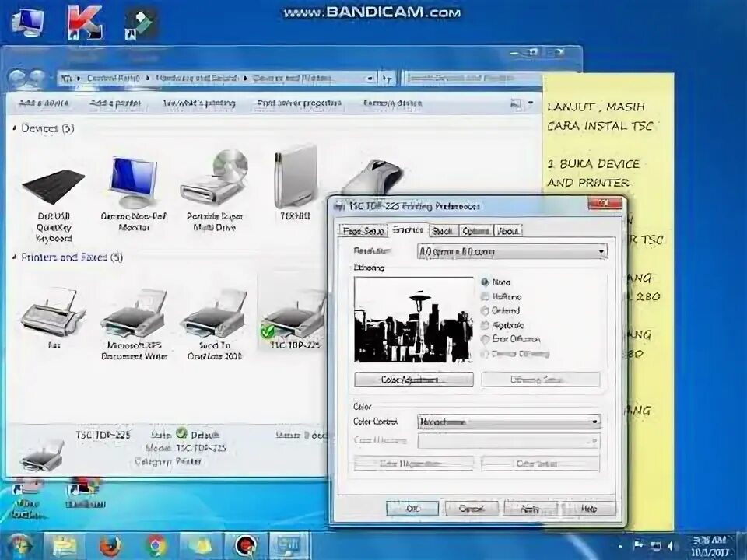
Task: Collapse the Printers and Faxes group
Action: [x=15, y=257]
